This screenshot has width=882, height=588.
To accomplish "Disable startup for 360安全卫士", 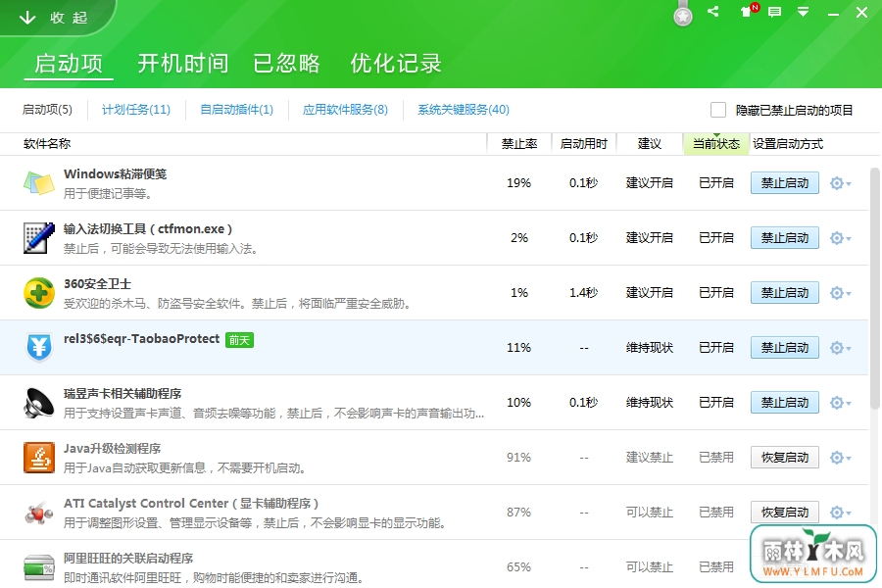I will (x=785, y=293).
